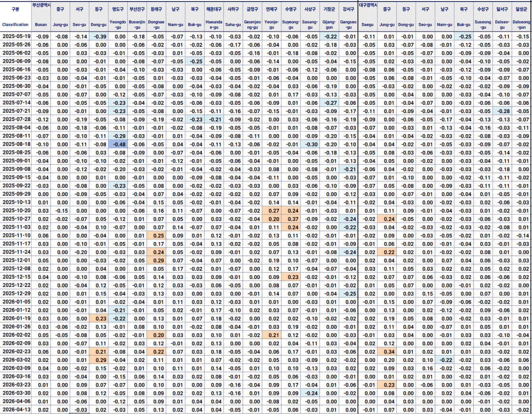This screenshot has width=532, height=414.
Task: Click the orange 0.34 cell
Action: pos(387,352)
